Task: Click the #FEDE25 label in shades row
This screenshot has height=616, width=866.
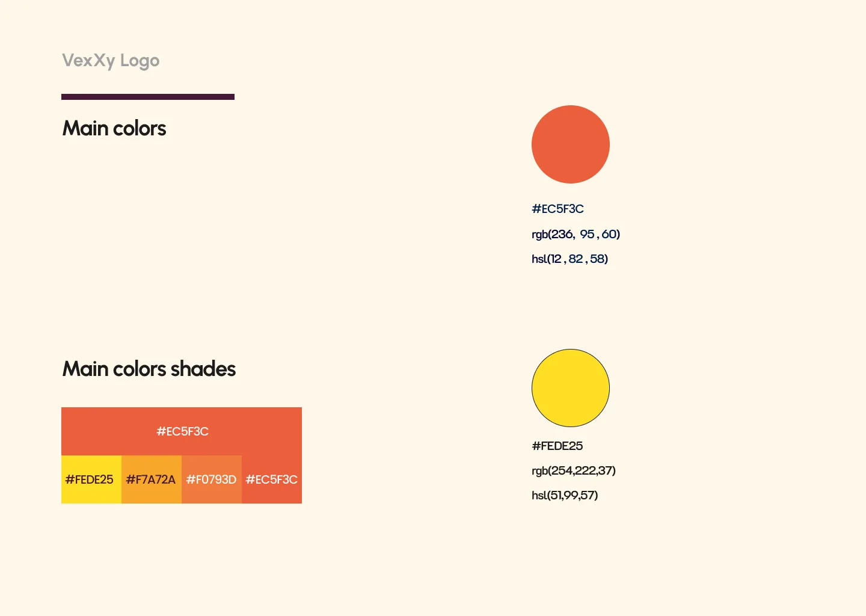Action: 89,479
